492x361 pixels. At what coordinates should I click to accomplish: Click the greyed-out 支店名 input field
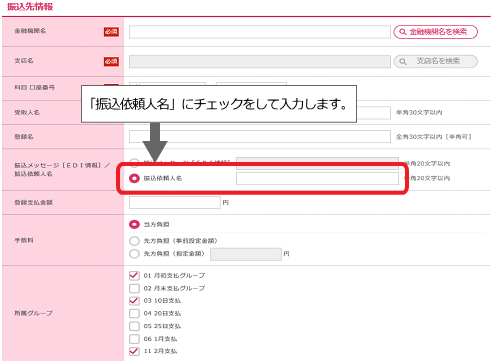pyautogui.click(x=260, y=62)
